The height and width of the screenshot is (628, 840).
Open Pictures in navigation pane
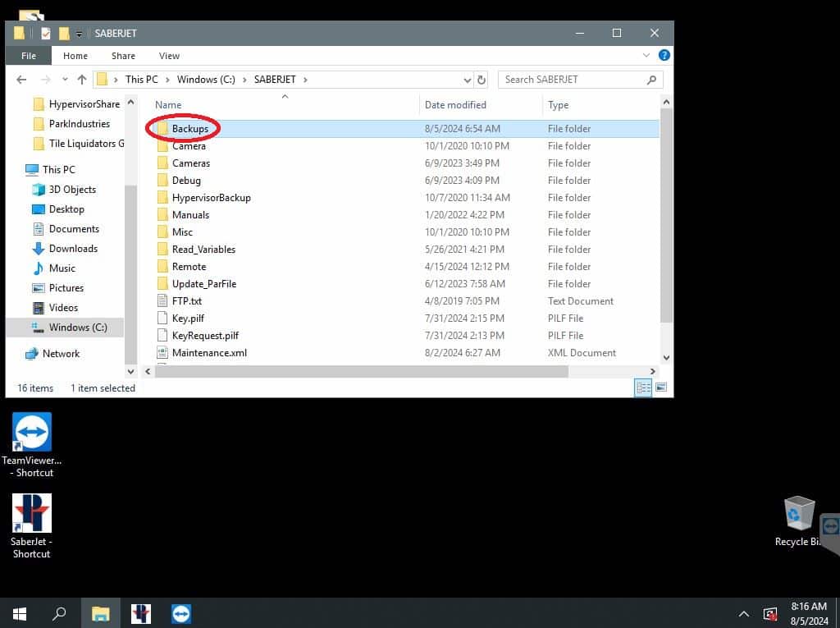click(x=58, y=288)
